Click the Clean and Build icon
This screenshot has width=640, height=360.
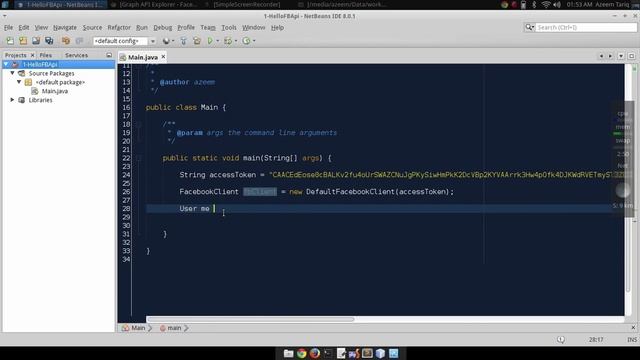[197, 41]
